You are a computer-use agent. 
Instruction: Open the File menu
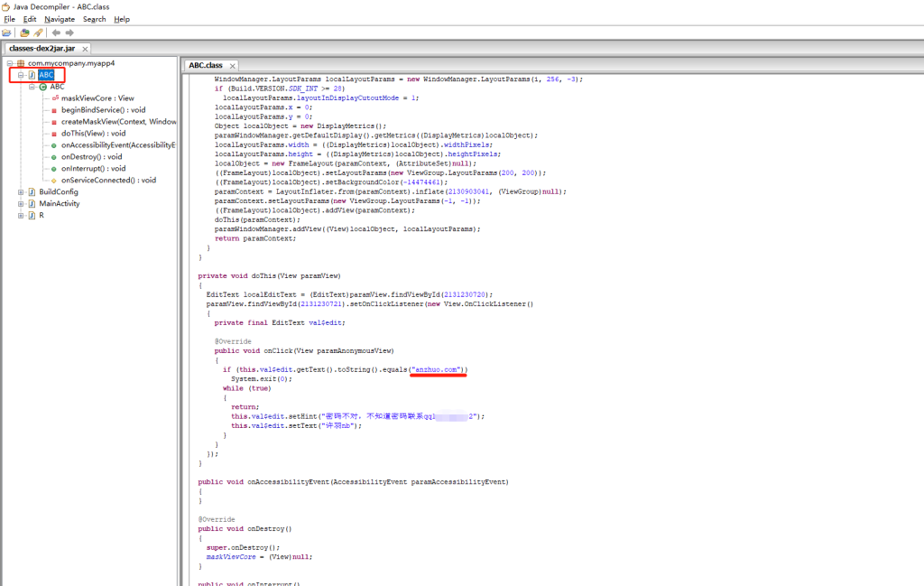point(9,19)
